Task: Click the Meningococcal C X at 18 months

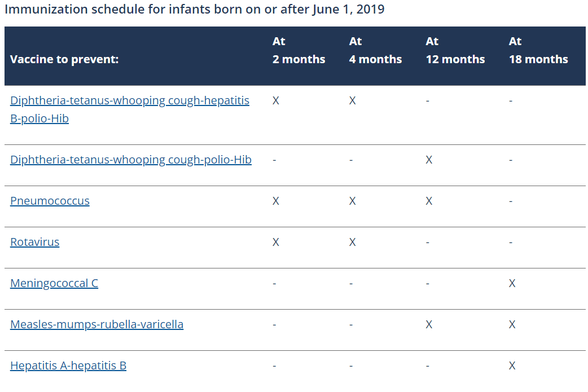Action: click(512, 283)
